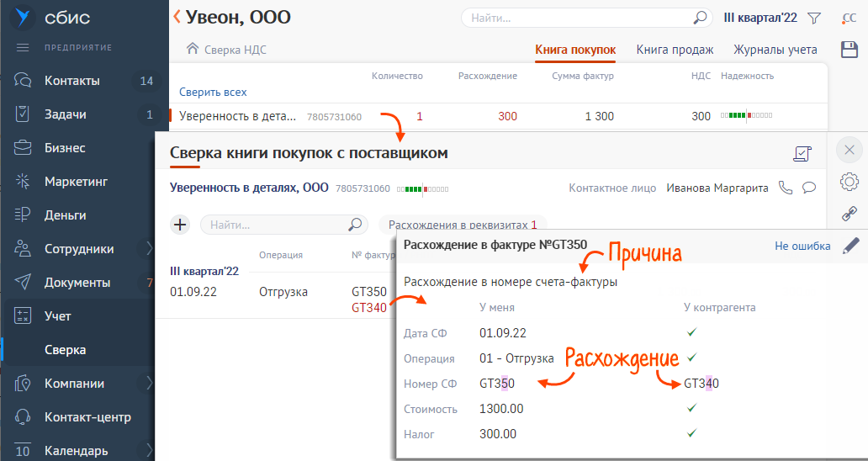Select Сверка submenu item
This screenshot has width=868, height=461.
tap(66, 350)
